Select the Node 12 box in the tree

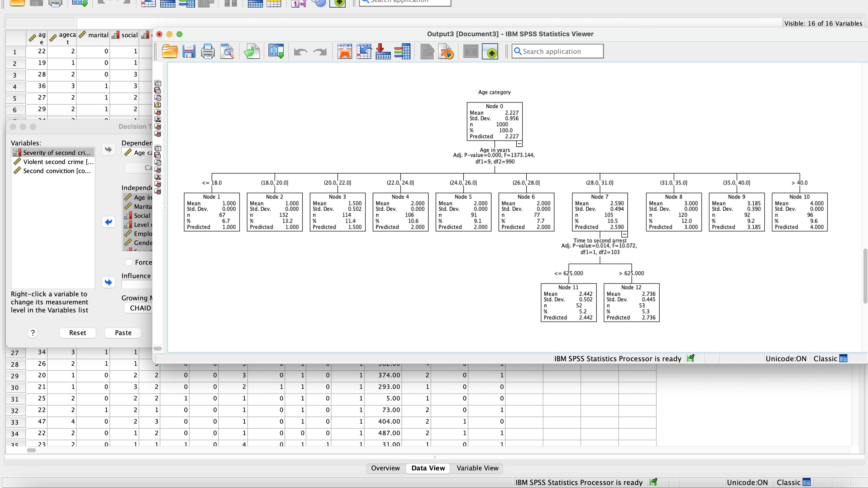[x=631, y=303]
